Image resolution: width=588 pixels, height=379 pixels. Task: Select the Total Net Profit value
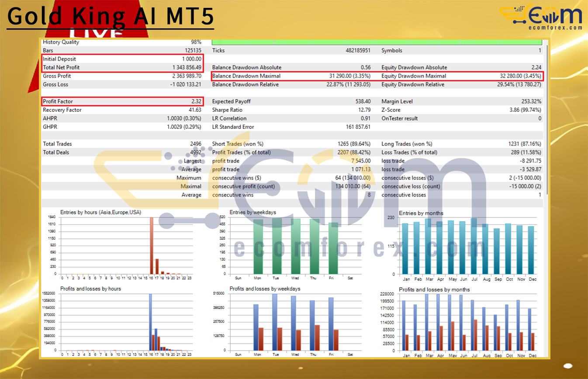pyautogui.click(x=187, y=68)
